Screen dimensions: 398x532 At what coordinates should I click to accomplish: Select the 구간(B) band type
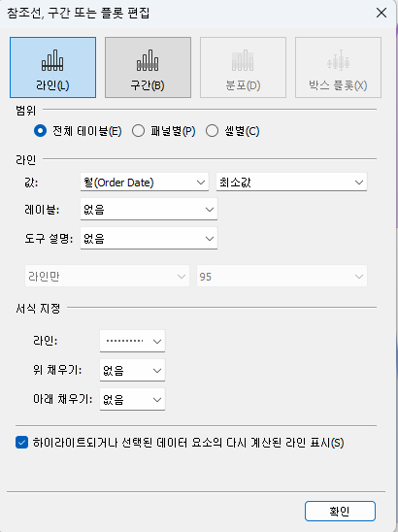coord(148,68)
